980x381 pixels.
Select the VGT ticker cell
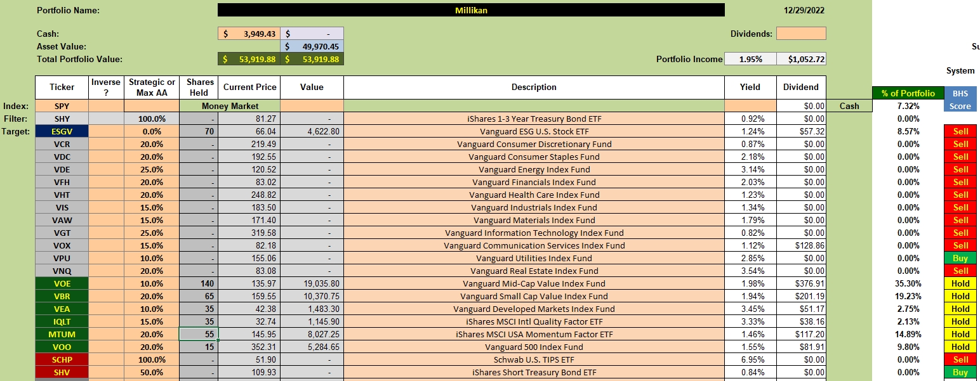[x=62, y=233]
